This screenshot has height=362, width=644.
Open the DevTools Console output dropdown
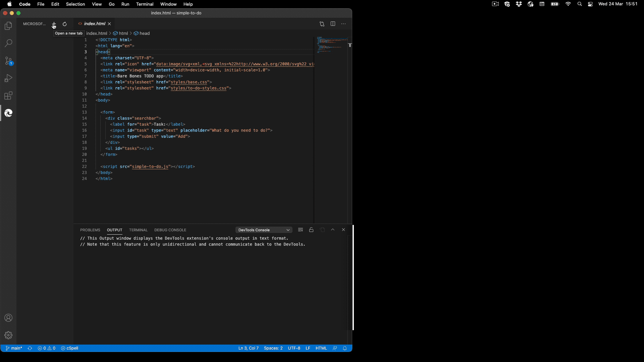[x=264, y=230]
